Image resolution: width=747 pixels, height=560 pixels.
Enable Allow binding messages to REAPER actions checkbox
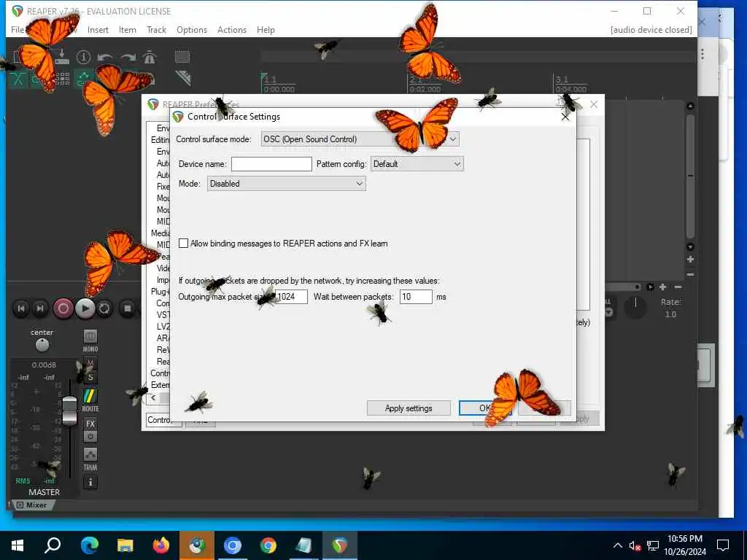click(183, 244)
